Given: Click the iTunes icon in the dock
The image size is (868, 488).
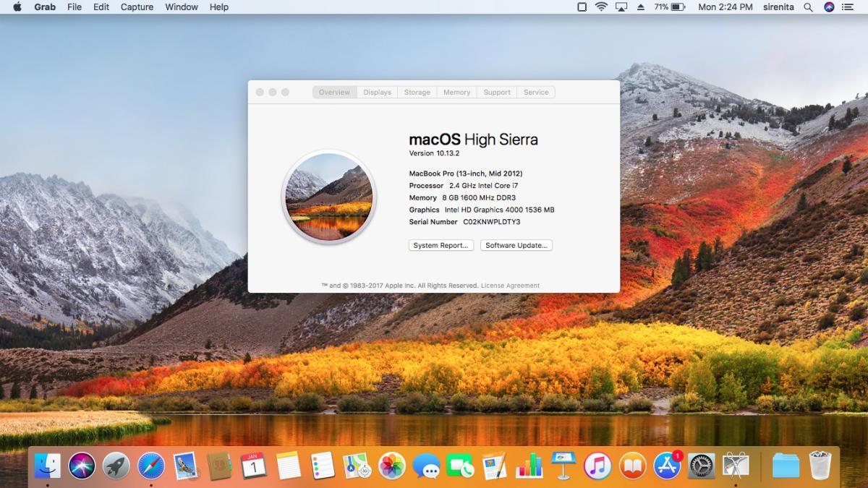Looking at the screenshot, I should point(598,466).
